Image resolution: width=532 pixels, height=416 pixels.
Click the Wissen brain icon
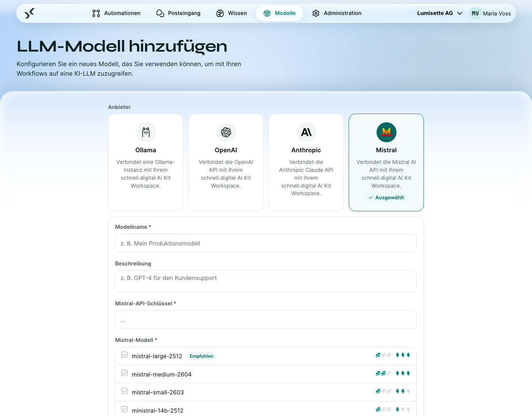[220, 13]
